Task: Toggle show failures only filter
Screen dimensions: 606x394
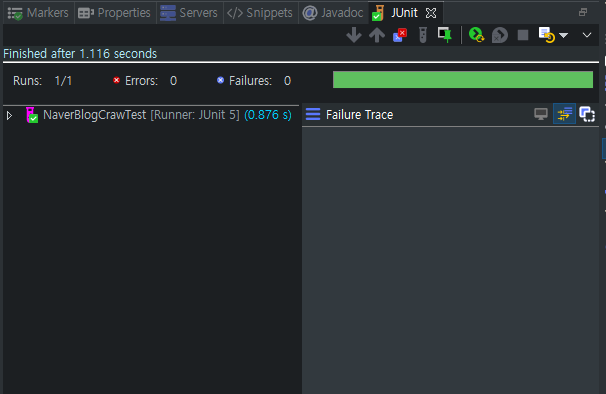Action: pos(400,35)
